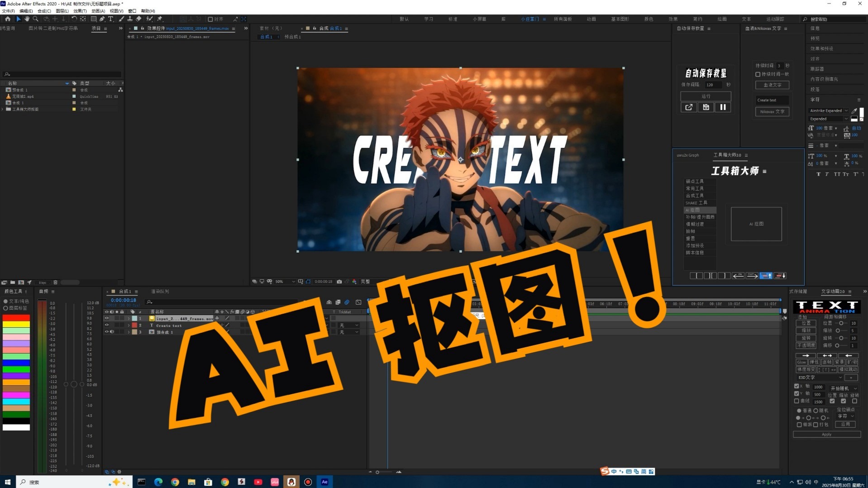This screenshot has width=868, height=488.
Task: Toggle the 曲线 checkbox in text animation
Action: [796, 401]
